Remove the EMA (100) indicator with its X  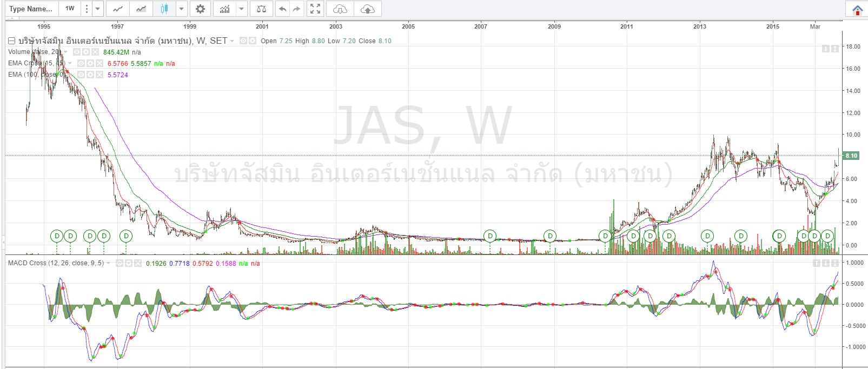[x=100, y=75]
